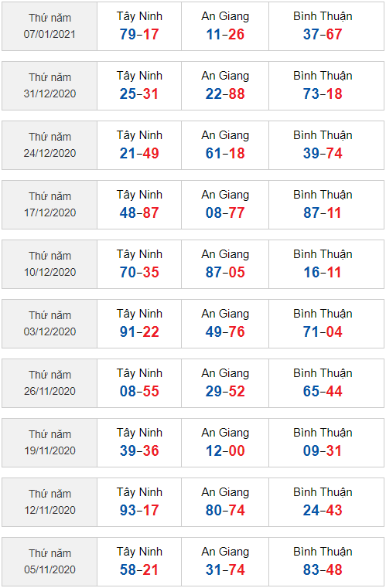
Task: Select the 05/11/2020 date cell
Action: pos(50,562)
